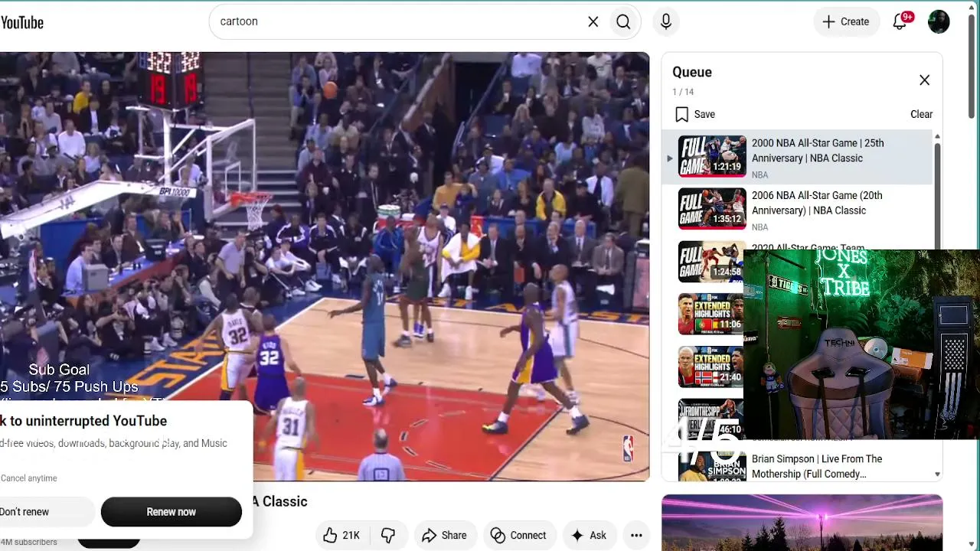The width and height of the screenshot is (980, 551).
Task: Clear the queue
Action: tap(921, 114)
